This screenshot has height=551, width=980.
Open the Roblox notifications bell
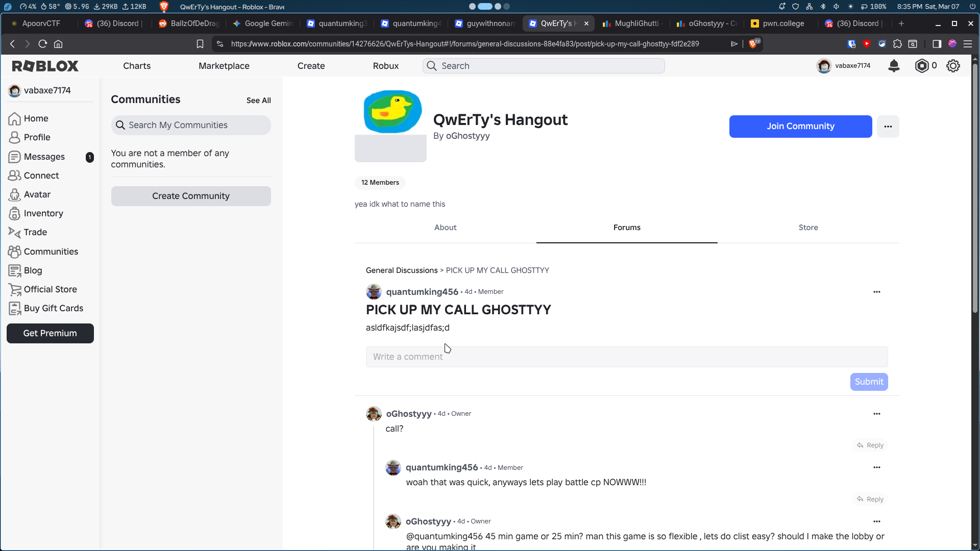pyautogui.click(x=894, y=66)
